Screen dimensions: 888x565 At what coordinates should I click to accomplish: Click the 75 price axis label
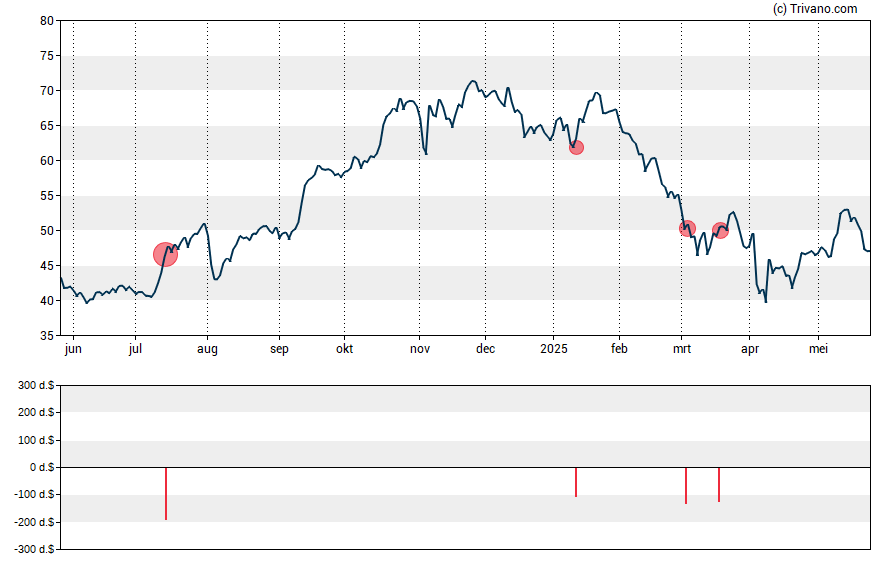pyautogui.click(x=47, y=56)
